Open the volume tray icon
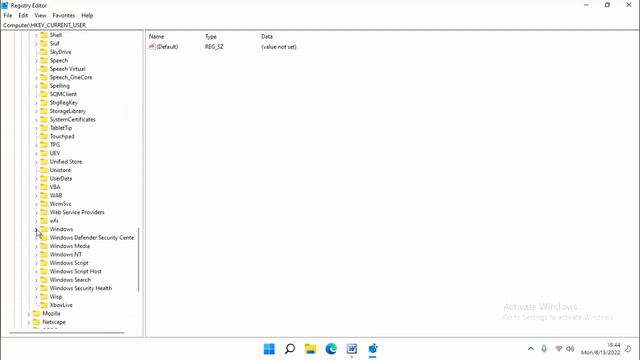This screenshot has height=360, width=640. [570, 349]
